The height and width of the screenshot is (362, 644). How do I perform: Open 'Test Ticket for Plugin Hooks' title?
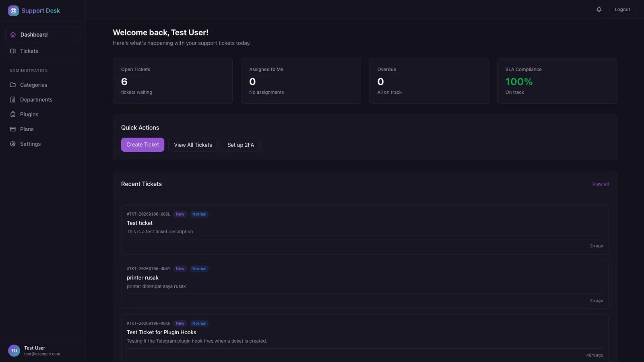tap(161, 332)
